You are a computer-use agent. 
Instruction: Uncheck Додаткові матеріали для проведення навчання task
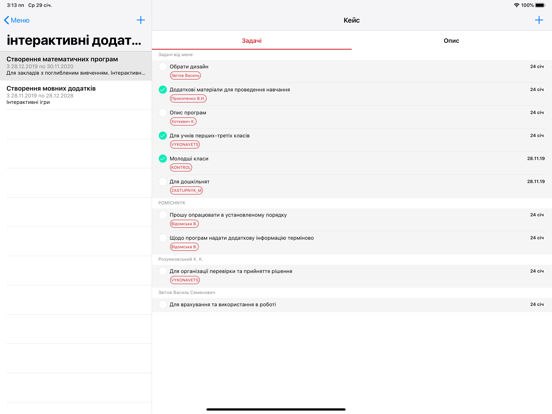pyautogui.click(x=163, y=90)
